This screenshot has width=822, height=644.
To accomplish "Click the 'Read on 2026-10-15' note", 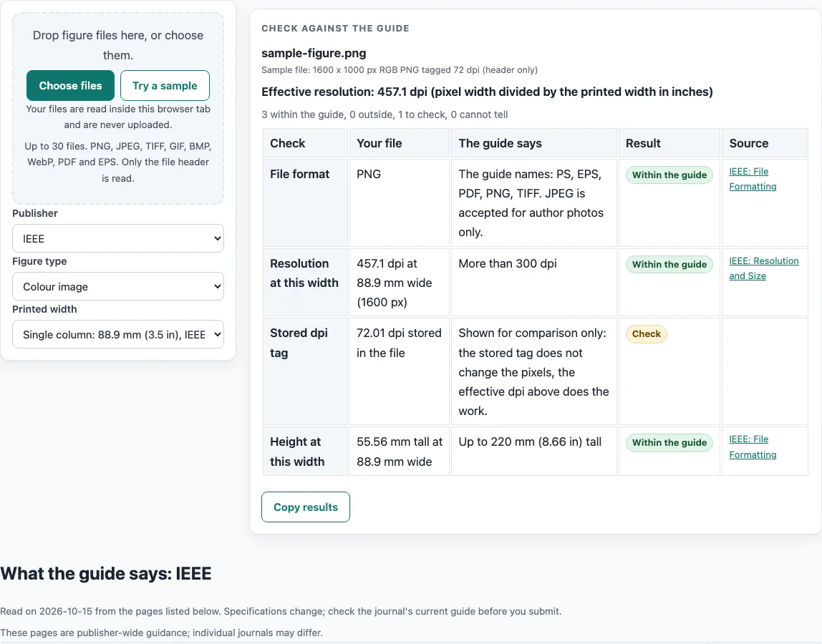I will coord(281,611).
